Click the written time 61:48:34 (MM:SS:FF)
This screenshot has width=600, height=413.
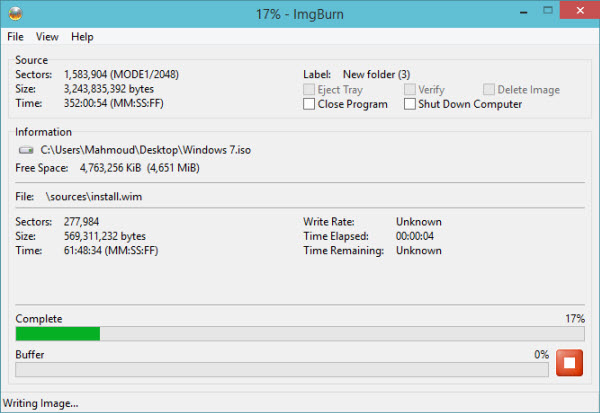tap(111, 251)
